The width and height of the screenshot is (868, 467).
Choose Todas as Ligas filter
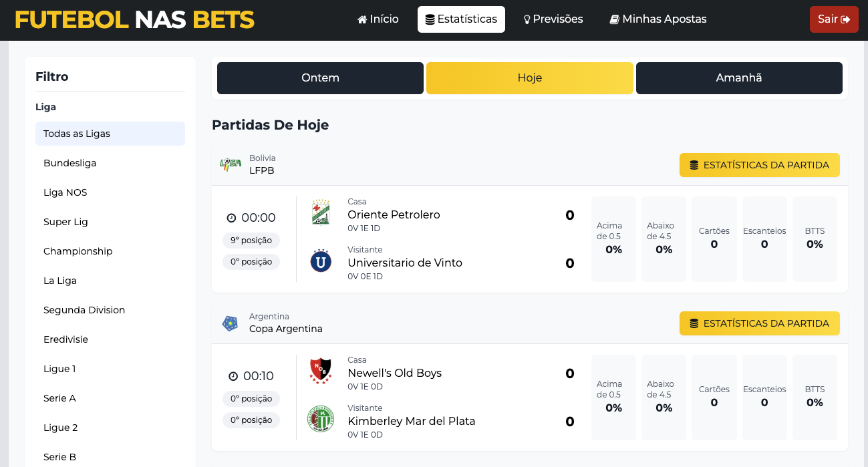pos(77,134)
